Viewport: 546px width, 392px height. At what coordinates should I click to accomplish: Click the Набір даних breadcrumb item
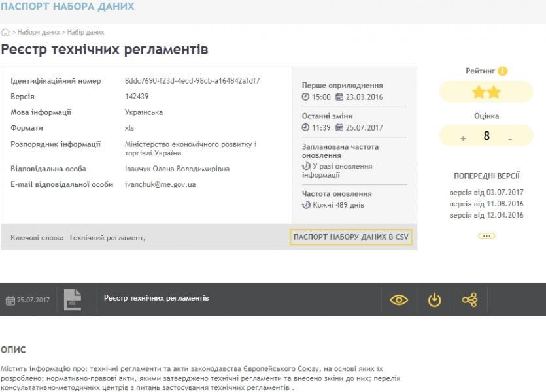pyautogui.click(x=86, y=32)
